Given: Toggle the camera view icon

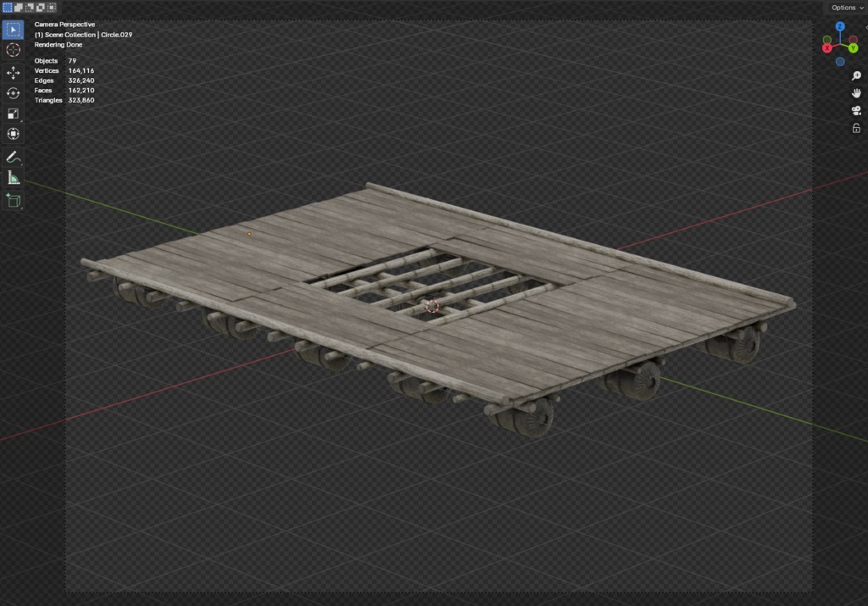Looking at the screenshot, I should point(856,111).
